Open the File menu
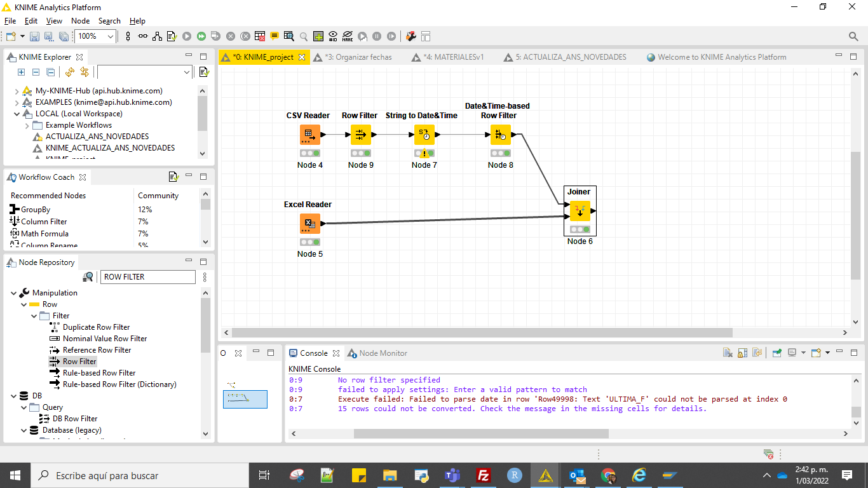Screen dimensions: 868x488 pyautogui.click(x=10, y=21)
